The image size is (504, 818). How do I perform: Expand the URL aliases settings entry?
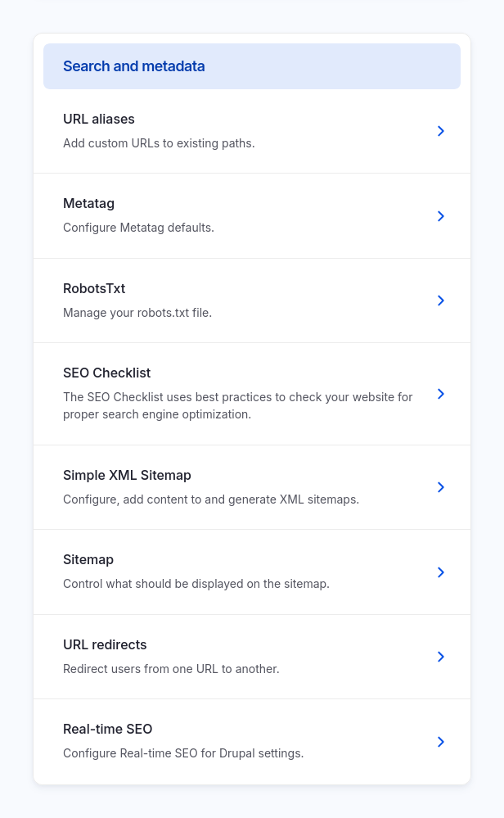99,119
